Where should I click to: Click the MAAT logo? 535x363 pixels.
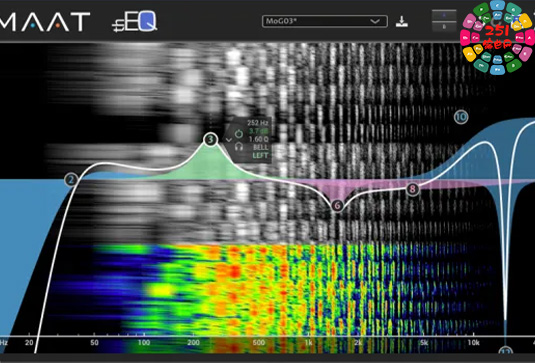click(45, 21)
